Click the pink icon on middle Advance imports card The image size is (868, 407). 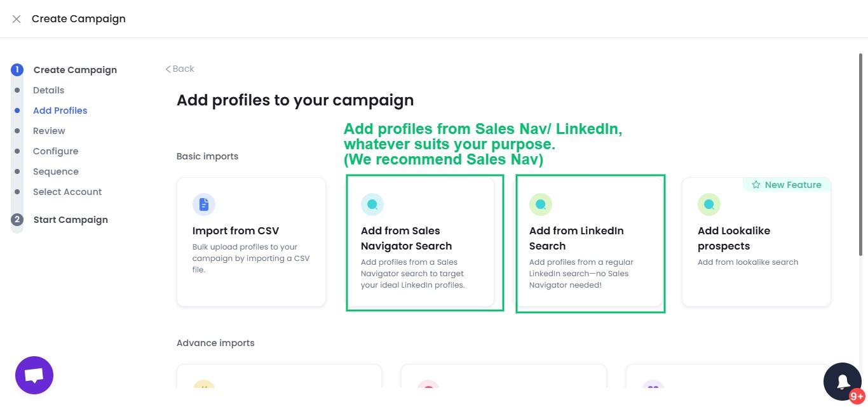428,388
